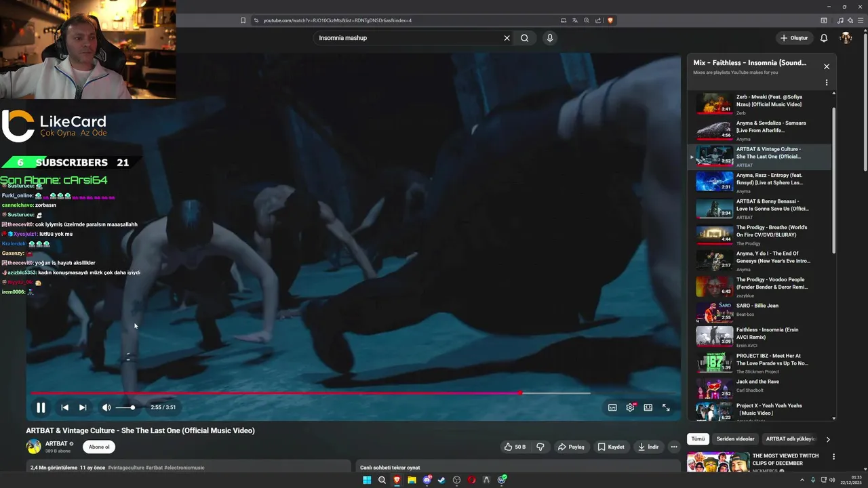Show more filter chips with right chevron
This screenshot has height=488, width=868.
(828, 439)
